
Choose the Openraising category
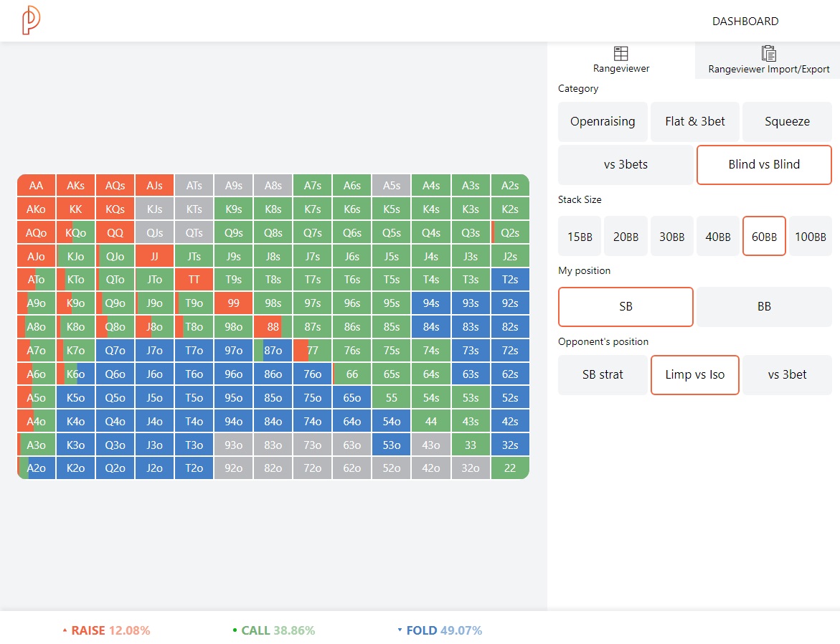tap(603, 122)
